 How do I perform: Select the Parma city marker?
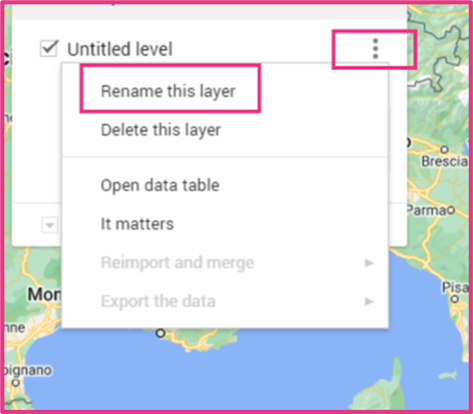tap(451, 210)
